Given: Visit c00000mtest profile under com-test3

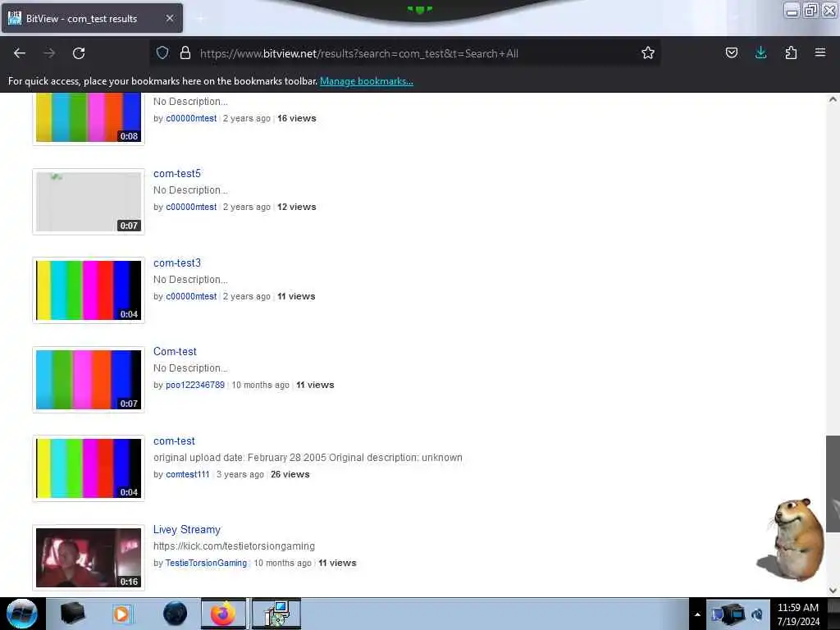Looking at the screenshot, I should click(x=191, y=296).
